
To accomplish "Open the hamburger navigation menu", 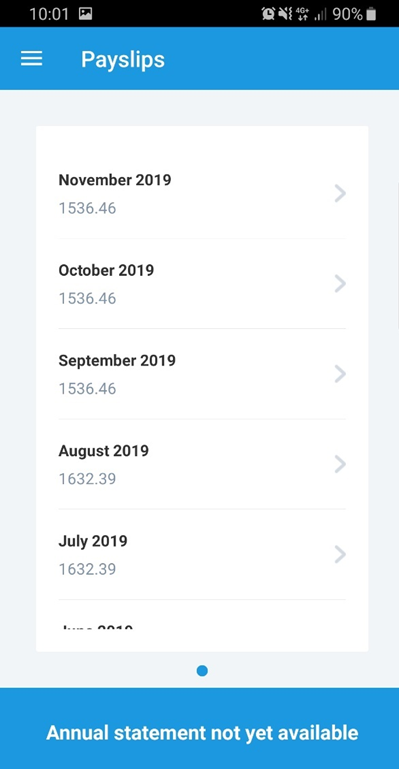I will click(x=31, y=59).
